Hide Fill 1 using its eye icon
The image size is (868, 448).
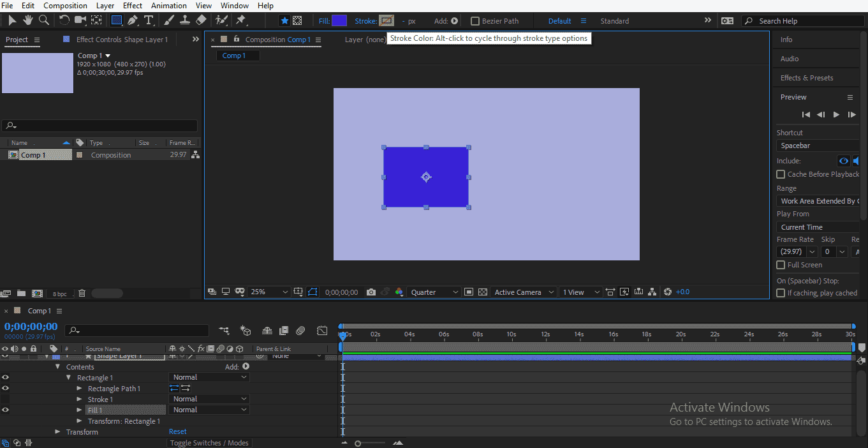coord(6,410)
